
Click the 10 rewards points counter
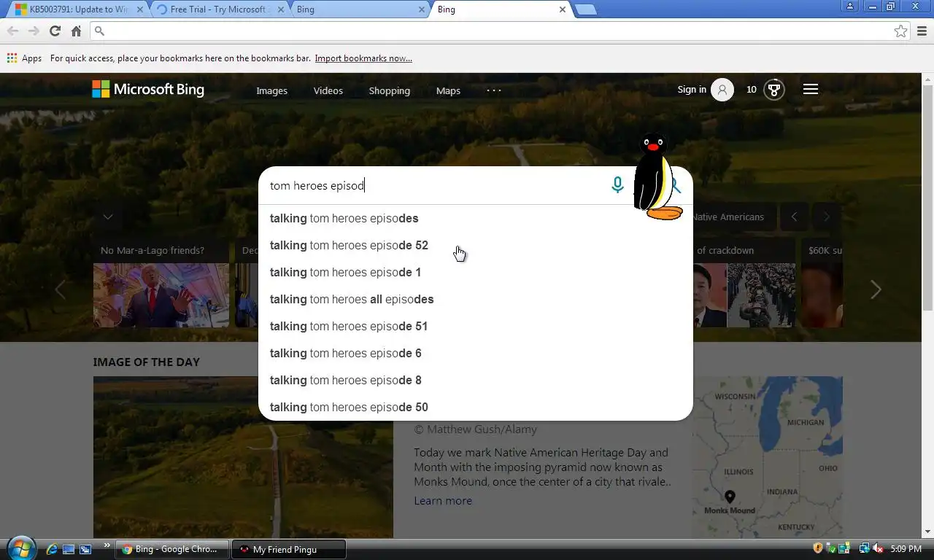pos(752,90)
